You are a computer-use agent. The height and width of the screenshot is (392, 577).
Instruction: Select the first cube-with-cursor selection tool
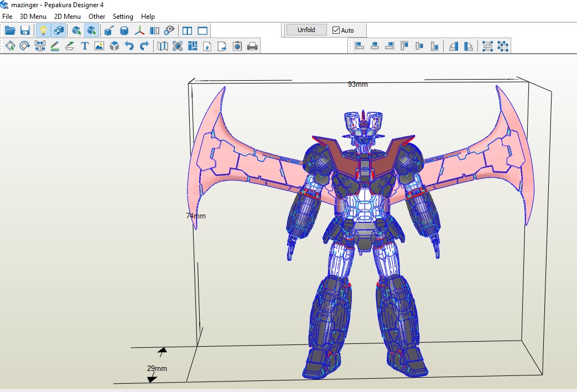[x=76, y=30]
